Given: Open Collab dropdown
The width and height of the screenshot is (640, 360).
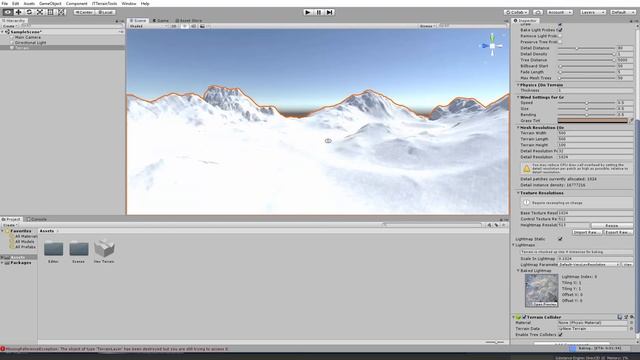Looking at the screenshot, I should click(516, 12).
